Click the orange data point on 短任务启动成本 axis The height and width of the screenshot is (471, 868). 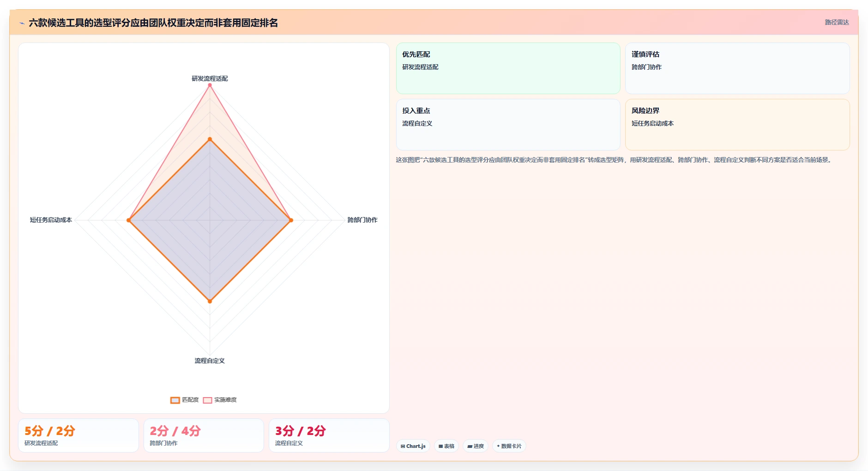(129, 220)
